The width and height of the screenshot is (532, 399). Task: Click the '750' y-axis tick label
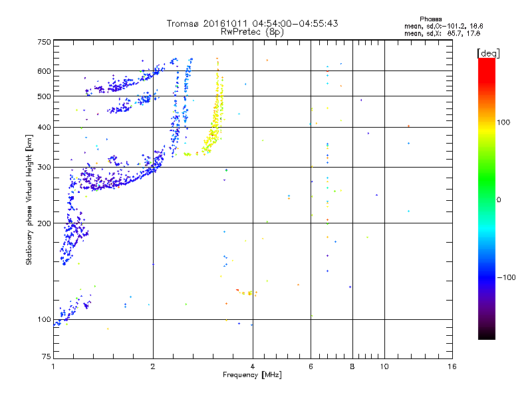(44, 42)
